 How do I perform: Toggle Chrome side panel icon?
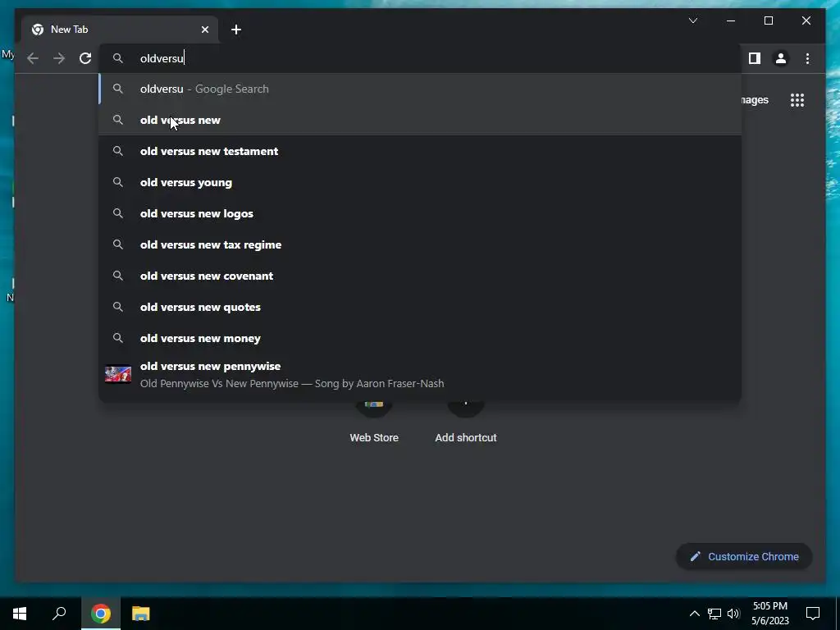[755, 58]
